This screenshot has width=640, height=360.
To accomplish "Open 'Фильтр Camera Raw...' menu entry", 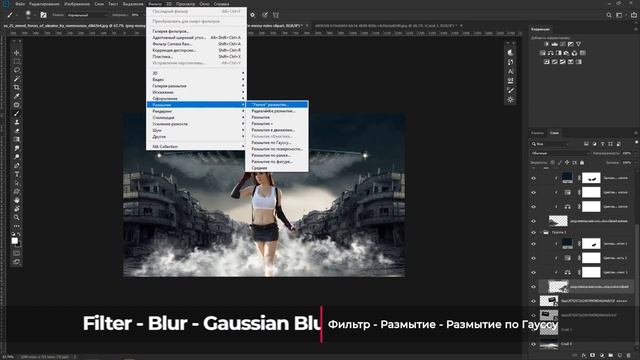I will tap(197, 44).
